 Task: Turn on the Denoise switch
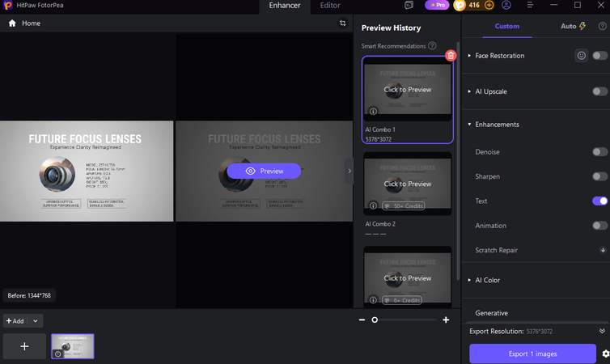pos(599,152)
